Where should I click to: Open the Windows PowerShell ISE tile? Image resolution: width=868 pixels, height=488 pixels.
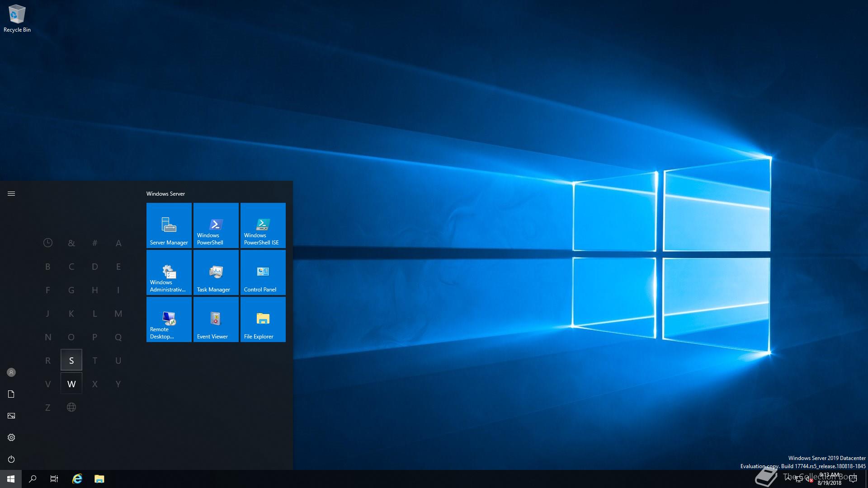263,225
